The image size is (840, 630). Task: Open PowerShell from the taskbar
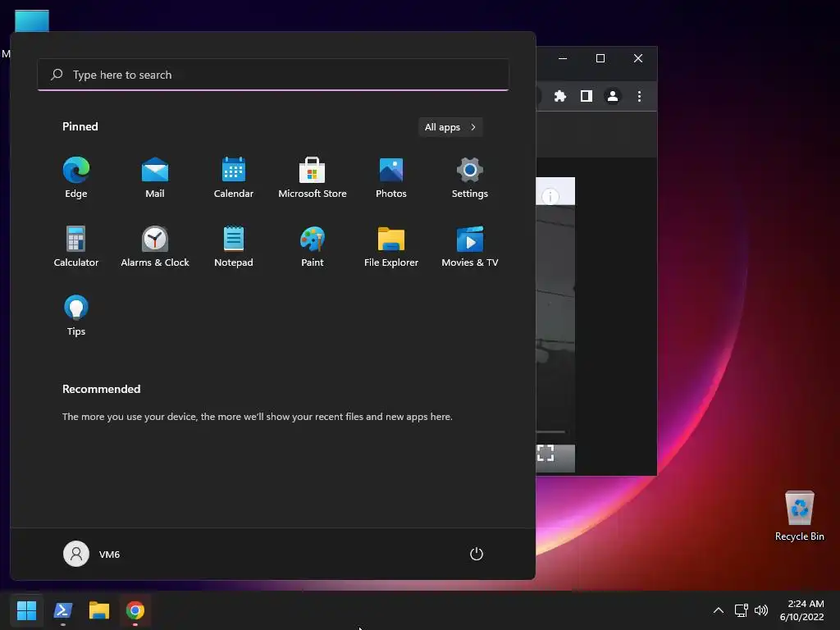point(63,610)
